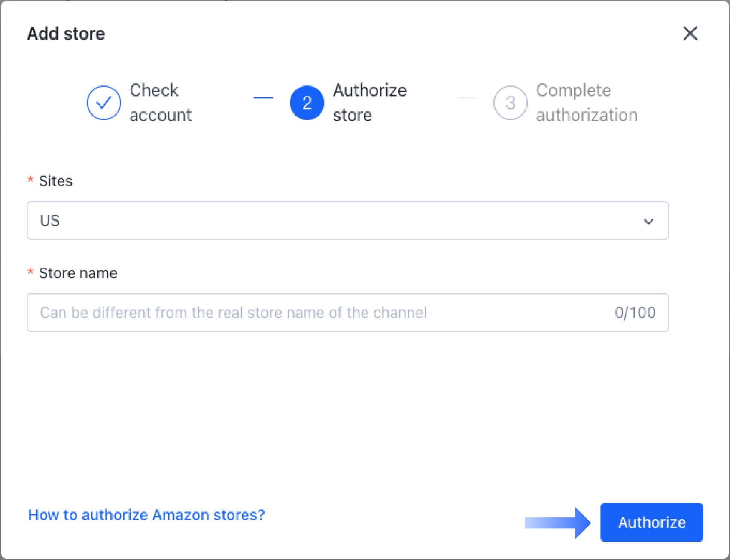Close the Add store dialog

tap(690, 33)
